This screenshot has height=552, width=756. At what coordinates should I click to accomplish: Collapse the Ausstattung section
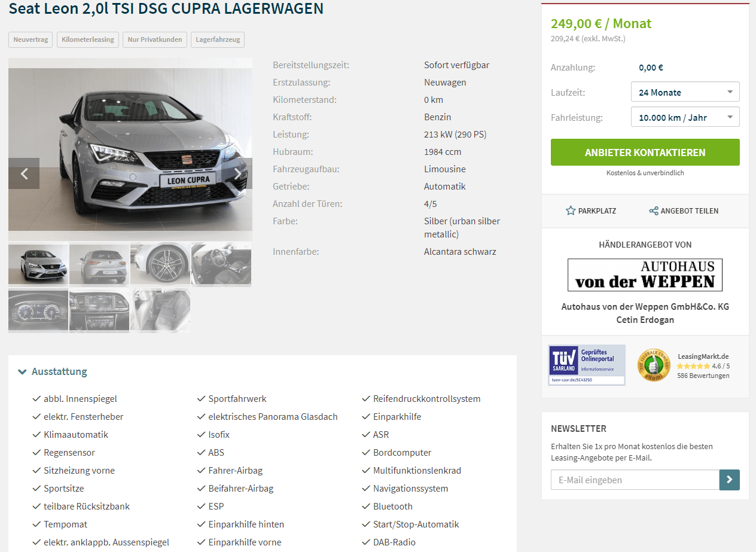[53, 371]
